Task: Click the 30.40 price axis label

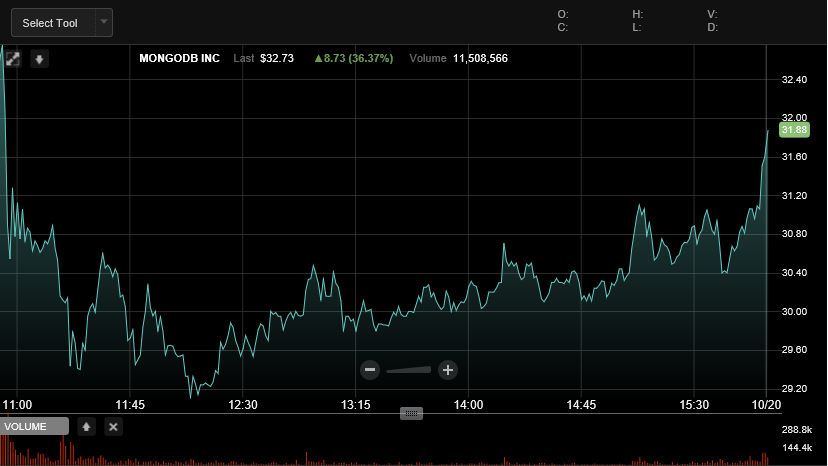Action: 794,273
